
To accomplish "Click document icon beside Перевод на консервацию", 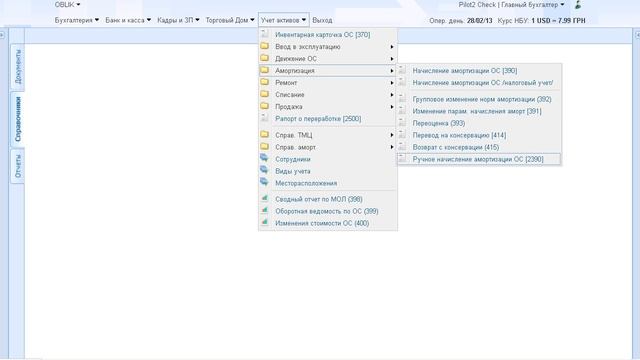I will pyautogui.click(x=402, y=134).
